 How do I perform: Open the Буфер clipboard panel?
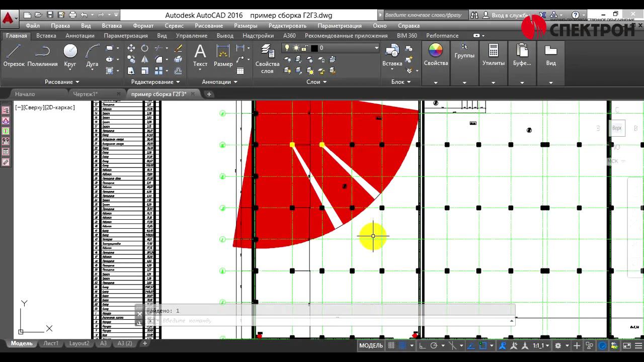522,55
